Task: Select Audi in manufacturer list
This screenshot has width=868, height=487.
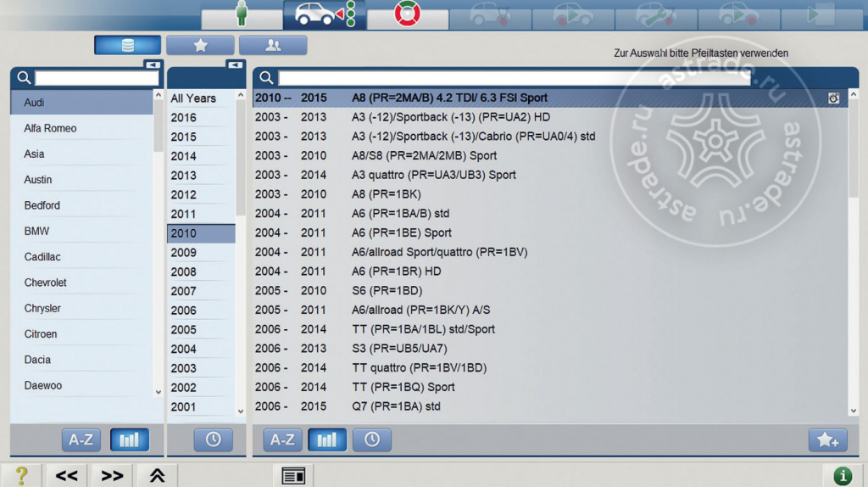Action: (81, 103)
